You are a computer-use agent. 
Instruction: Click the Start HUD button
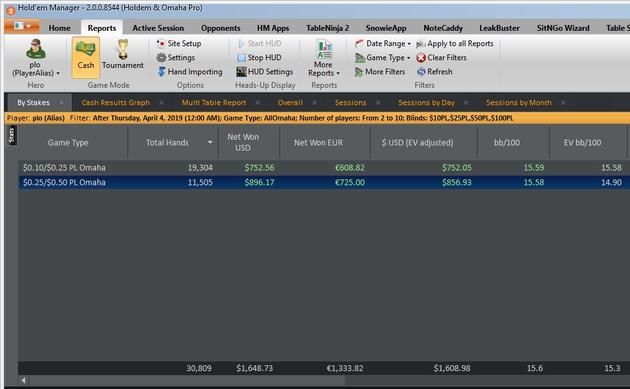pos(260,43)
